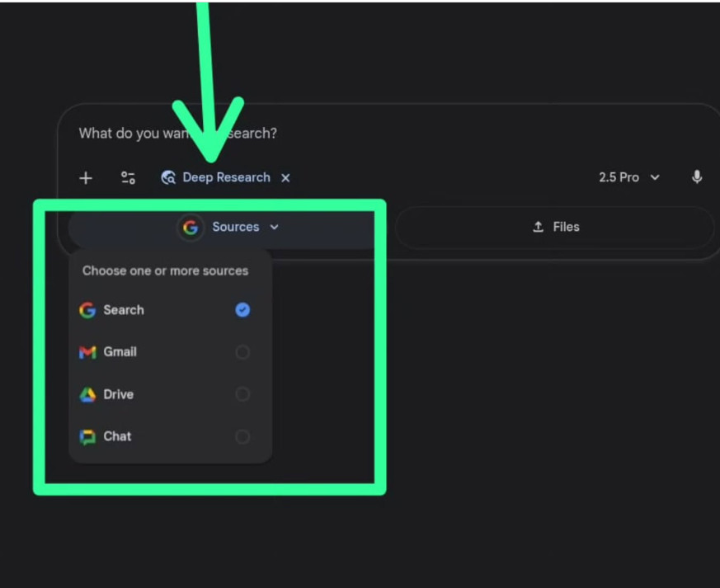This screenshot has height=588, width=720.
Task: Collapse the Sources dropdown chevron
Action: pyautogui.click(x=275, y=228)
